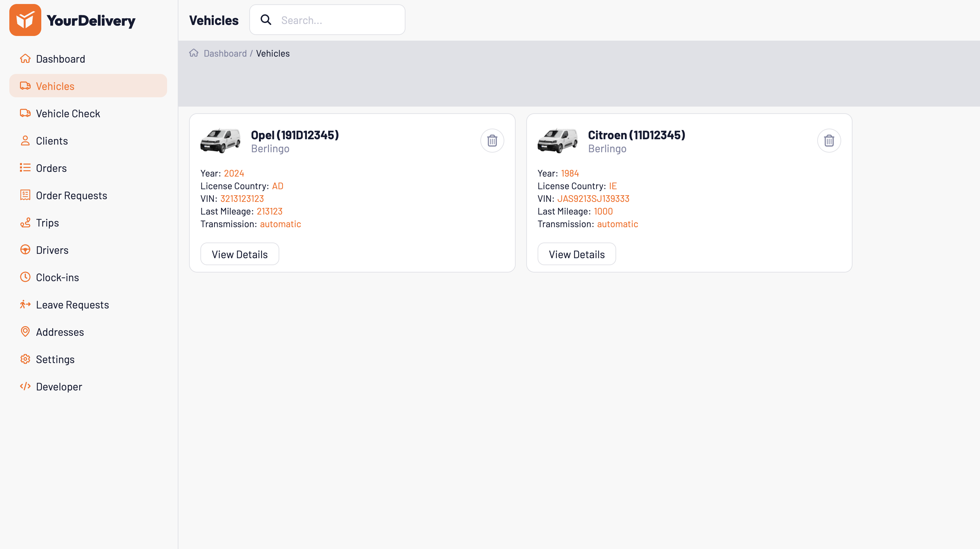Delete the Opel vehicle via trash icon
This screenshot has height=549, width=980.
coord(492,141)
